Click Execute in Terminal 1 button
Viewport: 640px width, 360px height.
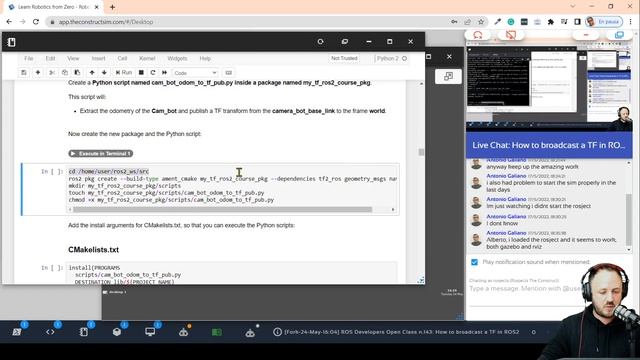(101, 153)
